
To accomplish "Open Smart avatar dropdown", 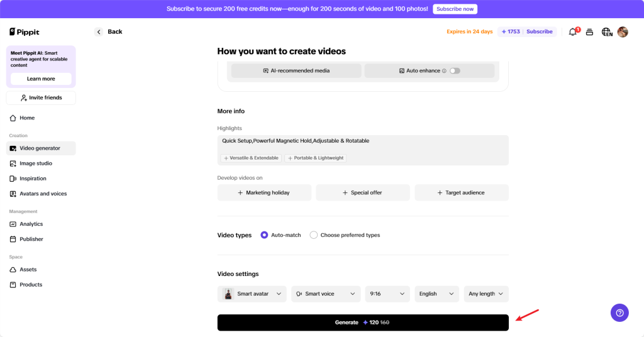I will pos(252,294).
